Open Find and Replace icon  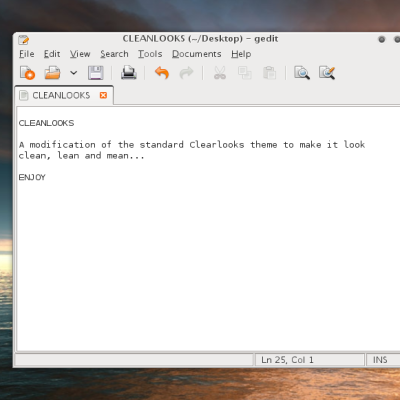327,73
